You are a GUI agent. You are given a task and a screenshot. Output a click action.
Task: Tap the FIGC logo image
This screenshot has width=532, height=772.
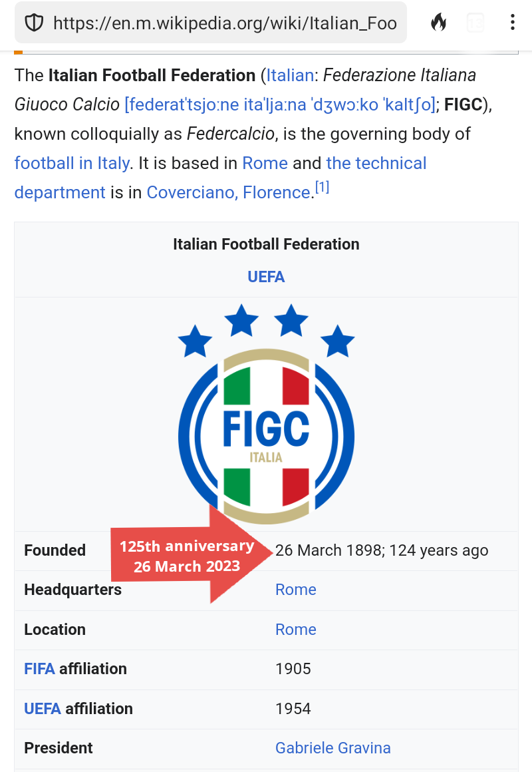coord(266,414)
